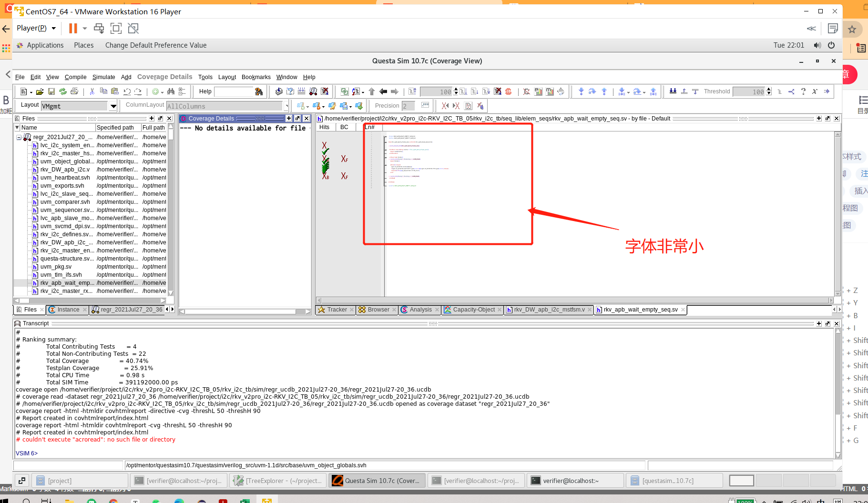Click the verifier@localhost:~ taskbar button
This screenshot has height=503, width=868.
[x=575, y=481]
